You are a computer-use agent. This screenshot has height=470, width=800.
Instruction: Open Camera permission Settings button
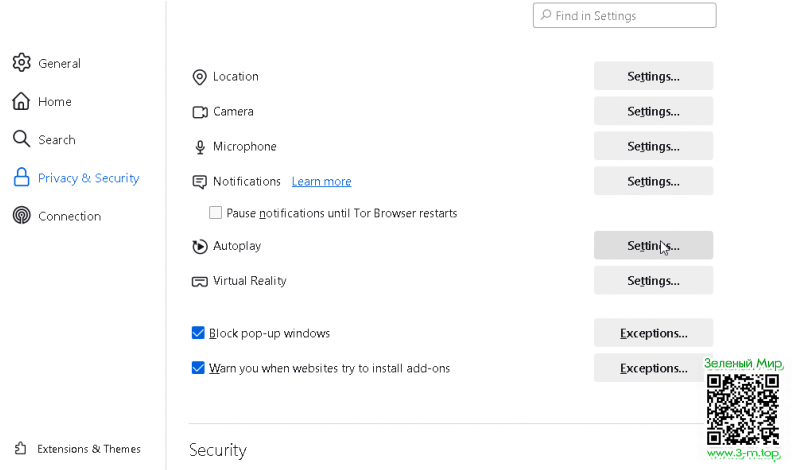(653, 111)
